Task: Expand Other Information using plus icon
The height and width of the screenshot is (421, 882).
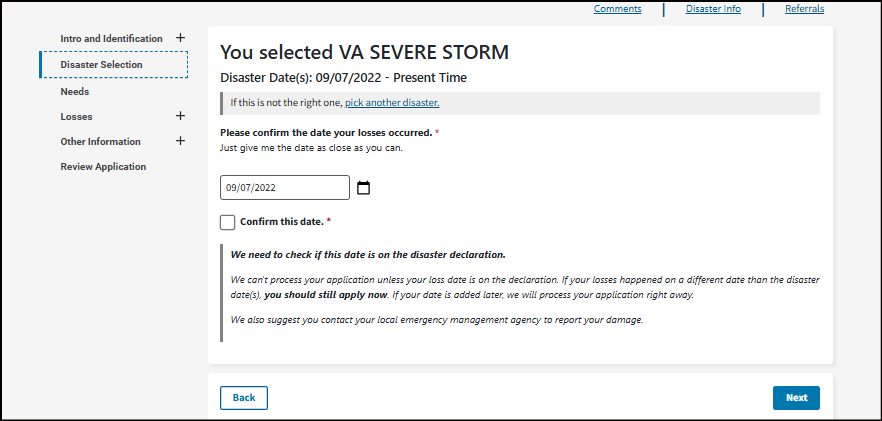Action: [x=180, y=141]
